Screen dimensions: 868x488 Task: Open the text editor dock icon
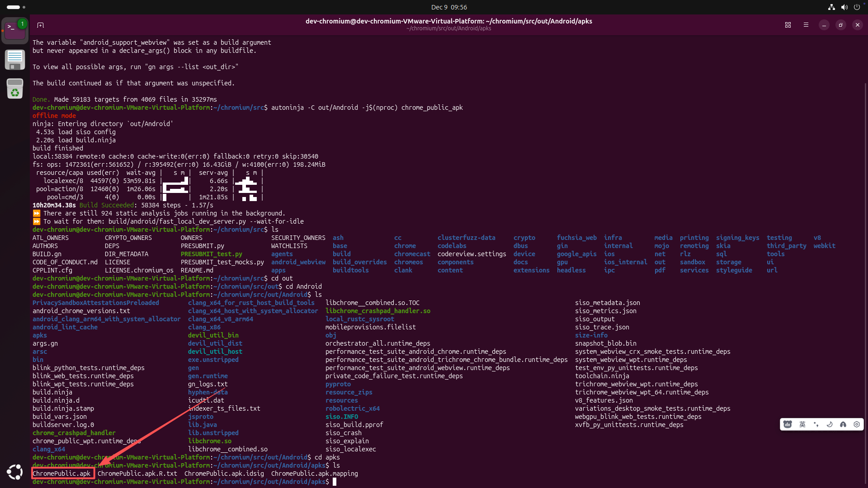tap(14, 60)
